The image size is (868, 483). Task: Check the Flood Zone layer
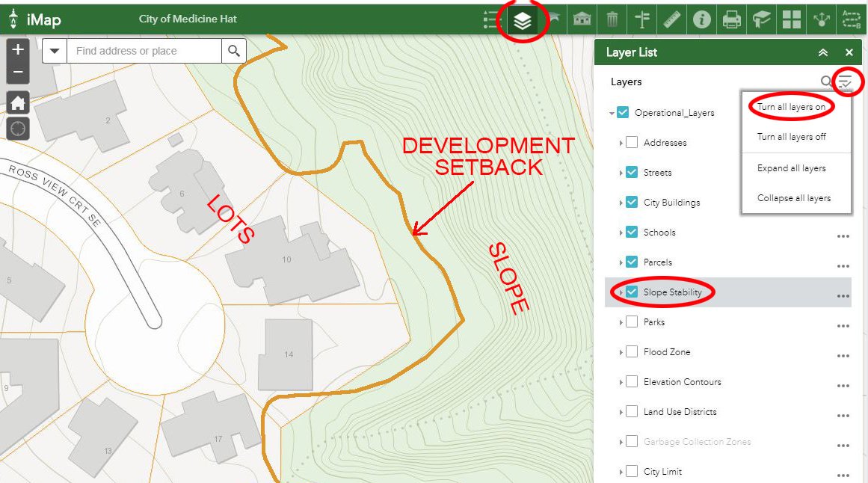tap(632, 351)
